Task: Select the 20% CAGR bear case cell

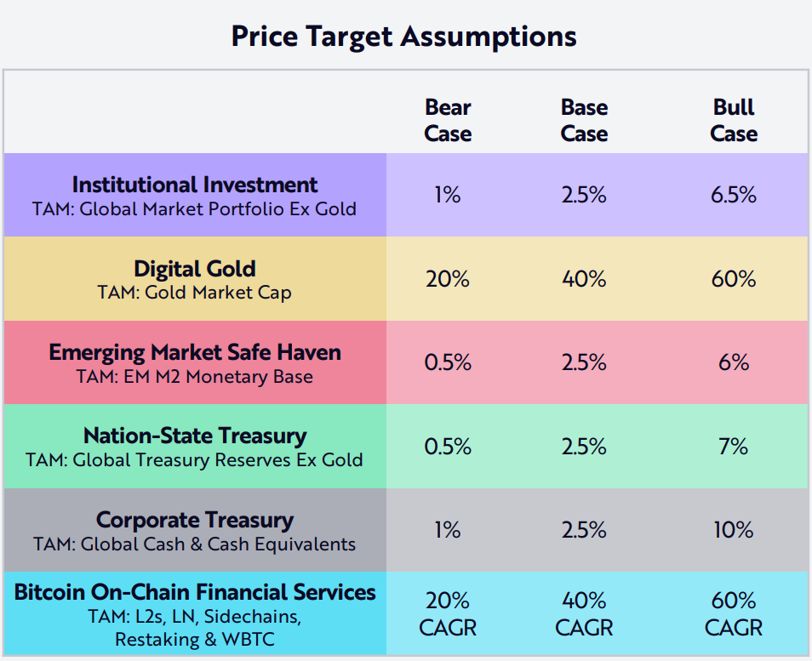Action: click(x=448, y=614)
